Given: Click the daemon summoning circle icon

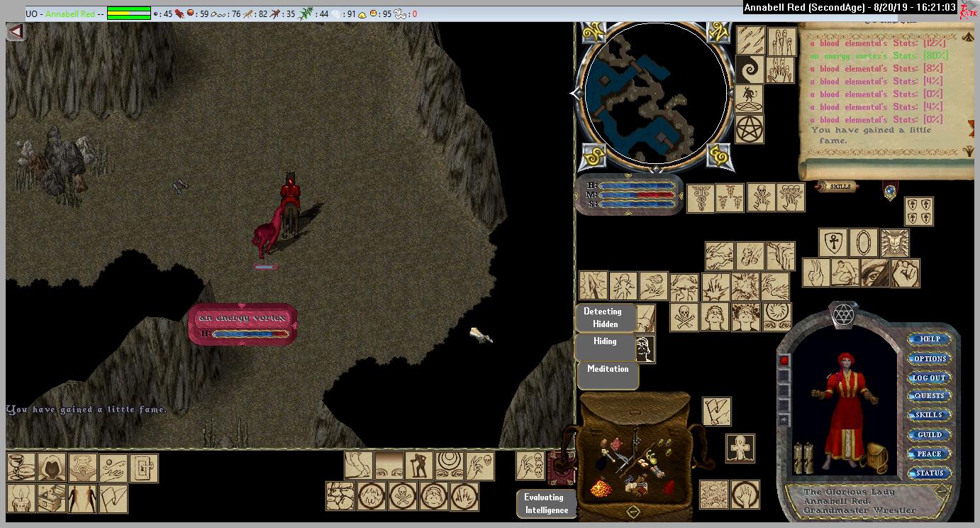Looking at the screenshot, I should tap(750, 99).
